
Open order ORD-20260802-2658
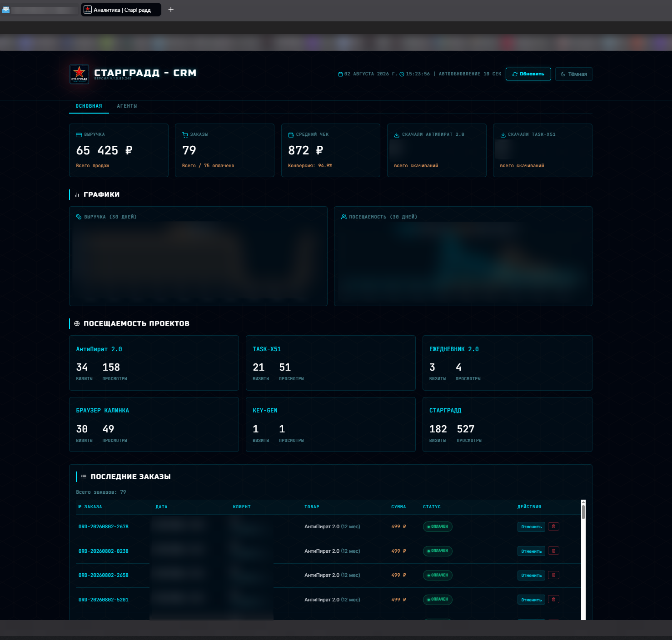click(104, 576)
